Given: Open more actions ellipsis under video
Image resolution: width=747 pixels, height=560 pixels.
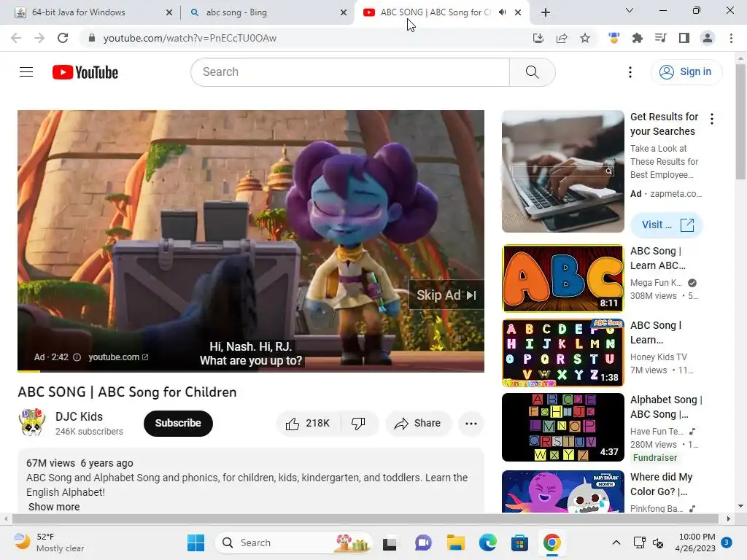Looking at the screenshot, I should [471, 424].
